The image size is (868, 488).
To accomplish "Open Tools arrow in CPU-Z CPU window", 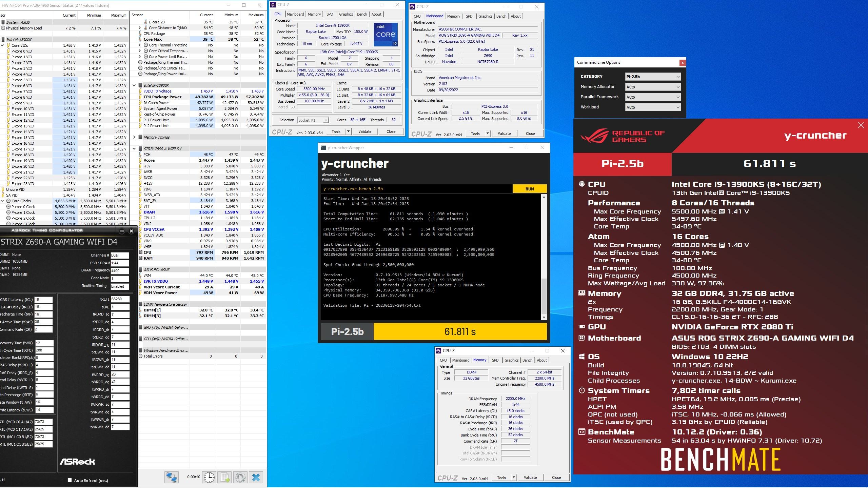I will tap(348, 131).
